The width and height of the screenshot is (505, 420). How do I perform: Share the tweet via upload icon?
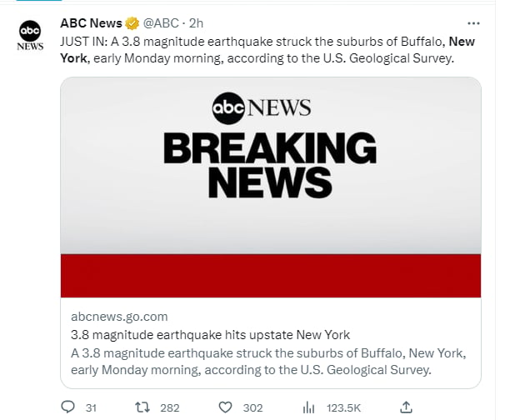[406, 407]
